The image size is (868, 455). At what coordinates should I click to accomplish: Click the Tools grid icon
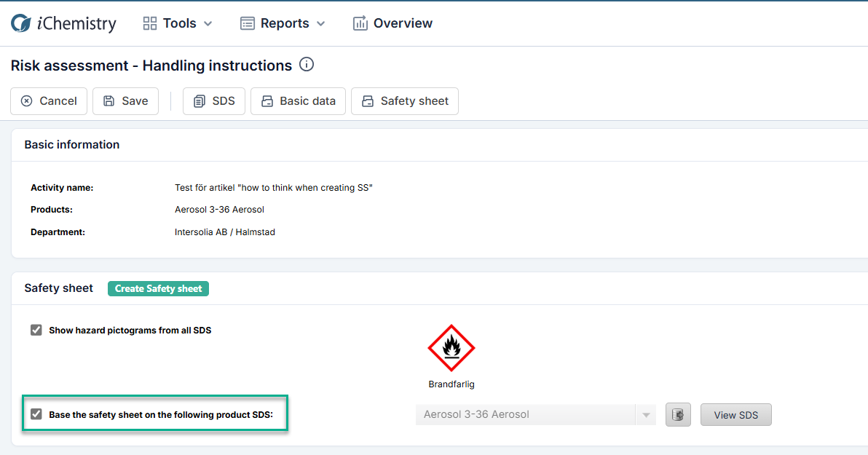click(149, 23)
